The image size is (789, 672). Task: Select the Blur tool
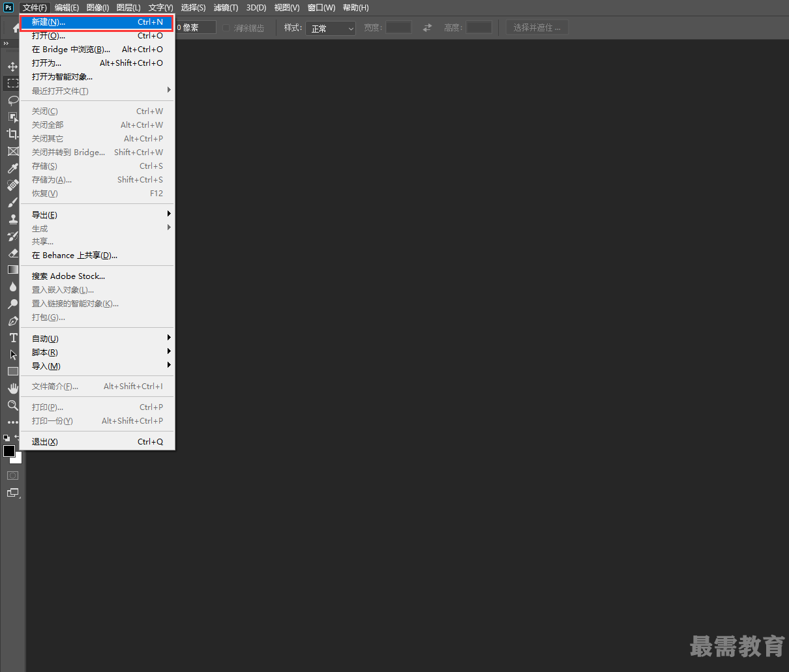12,287
